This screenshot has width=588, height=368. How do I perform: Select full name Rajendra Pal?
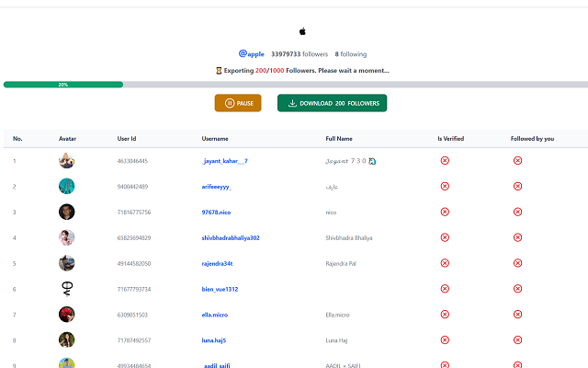[x=341, y=264]
